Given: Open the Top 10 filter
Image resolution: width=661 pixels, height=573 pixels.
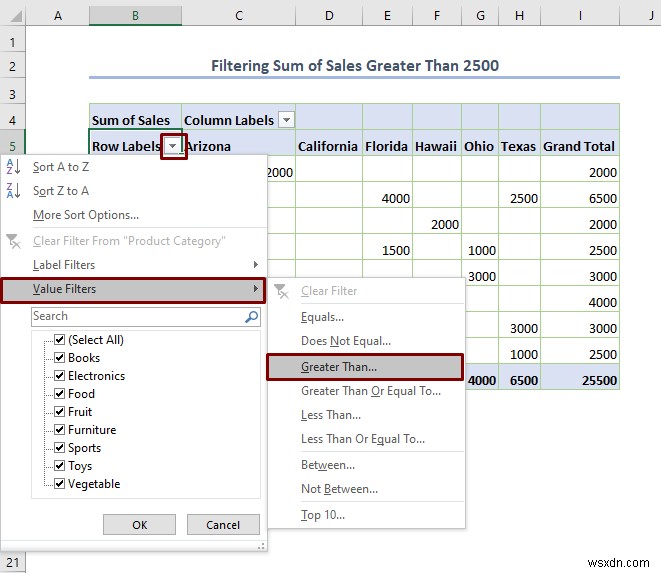Looking at the screenshot, I should coord(366,515).
